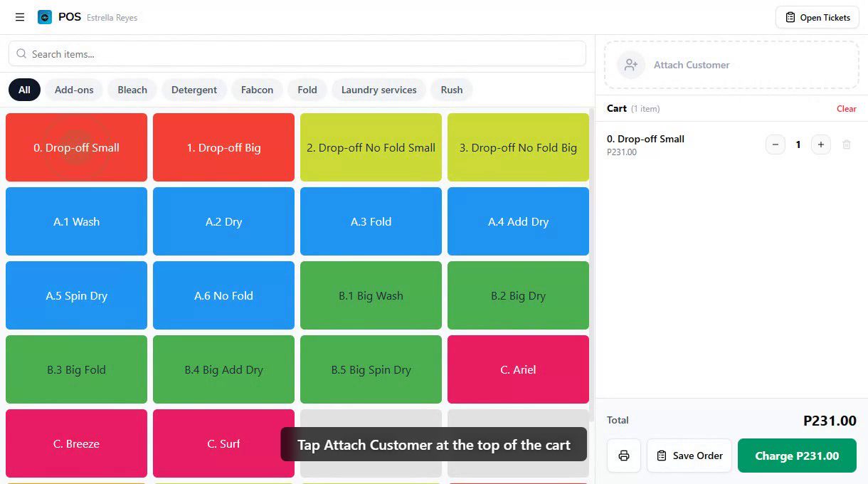Viewport: 868px width, 484px height.
Task: Add B.1 Big Wash to cart
Action: pos(371,295)
